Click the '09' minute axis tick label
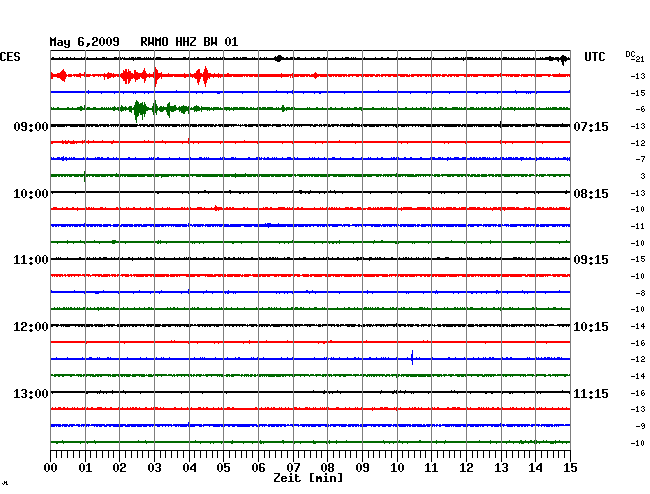This screenshot has width=650, height=494. pyautogui.click(x=362, y=468)
